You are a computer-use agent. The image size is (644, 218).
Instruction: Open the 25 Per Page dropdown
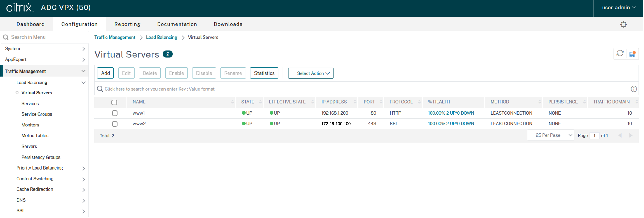(550, 135)
